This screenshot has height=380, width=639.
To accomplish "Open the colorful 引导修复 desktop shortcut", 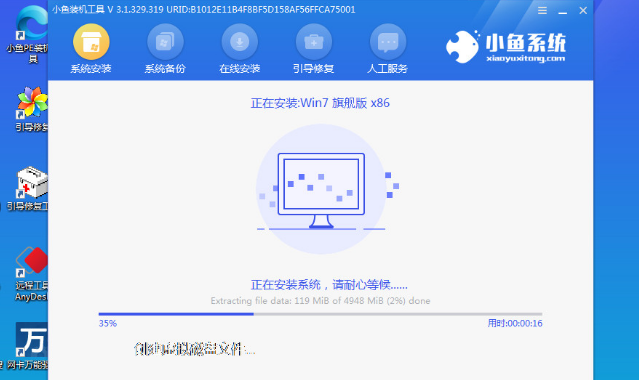I will click(x=32, y=109).
